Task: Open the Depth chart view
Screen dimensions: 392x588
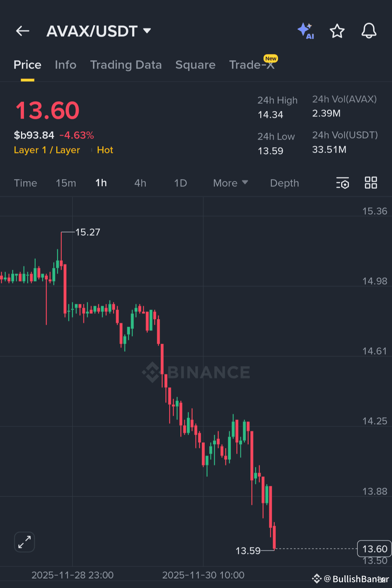Action: (285, 183)
